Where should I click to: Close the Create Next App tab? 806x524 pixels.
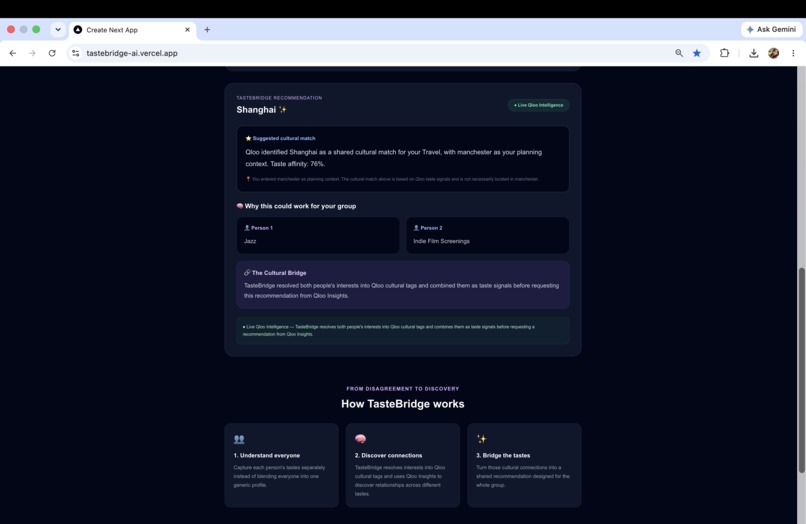187,30
